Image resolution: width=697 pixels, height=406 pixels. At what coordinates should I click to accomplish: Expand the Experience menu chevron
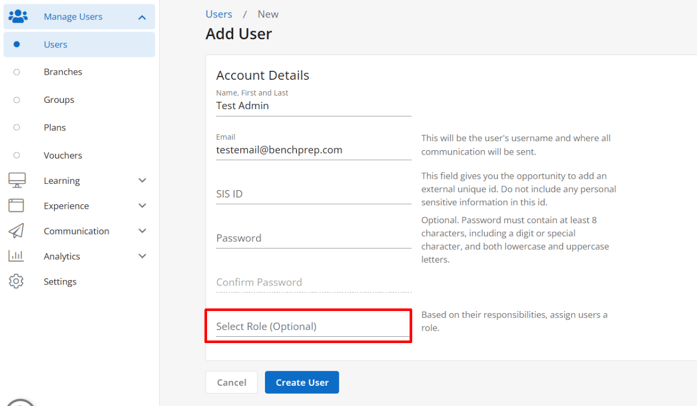click(x=142, y=205)
